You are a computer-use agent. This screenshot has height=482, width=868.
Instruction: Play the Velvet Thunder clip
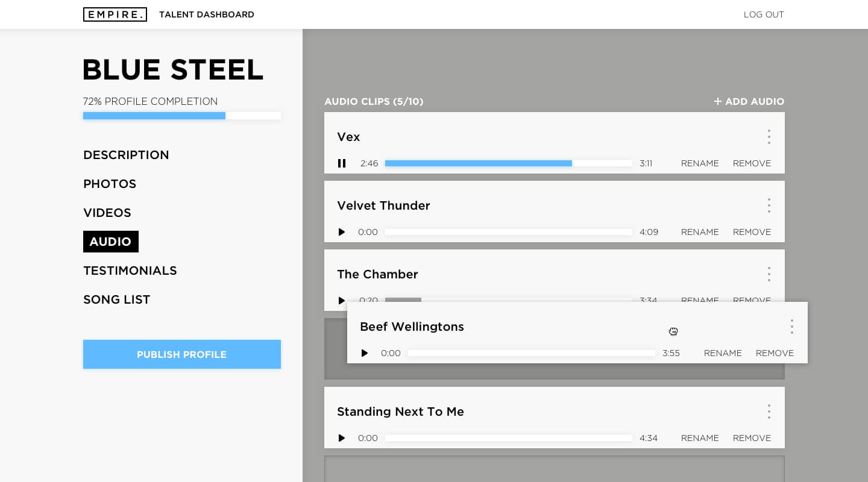tap(342, 232)
